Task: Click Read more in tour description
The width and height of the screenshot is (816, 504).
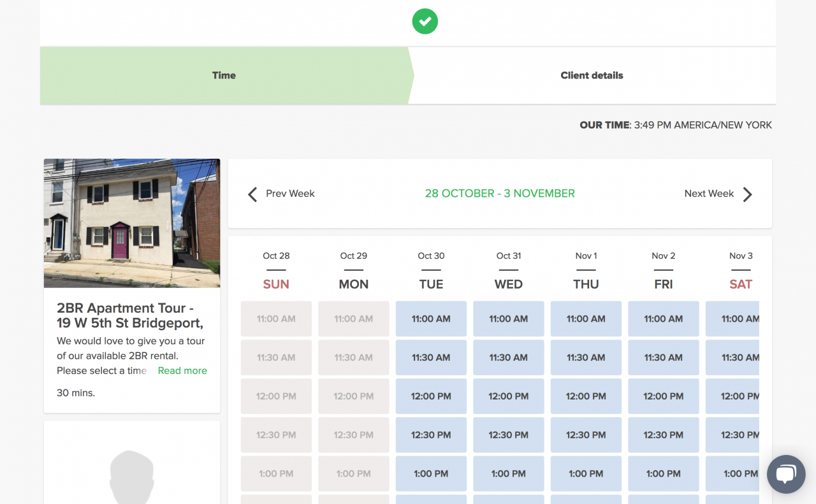Action: (x=182, y=371)
